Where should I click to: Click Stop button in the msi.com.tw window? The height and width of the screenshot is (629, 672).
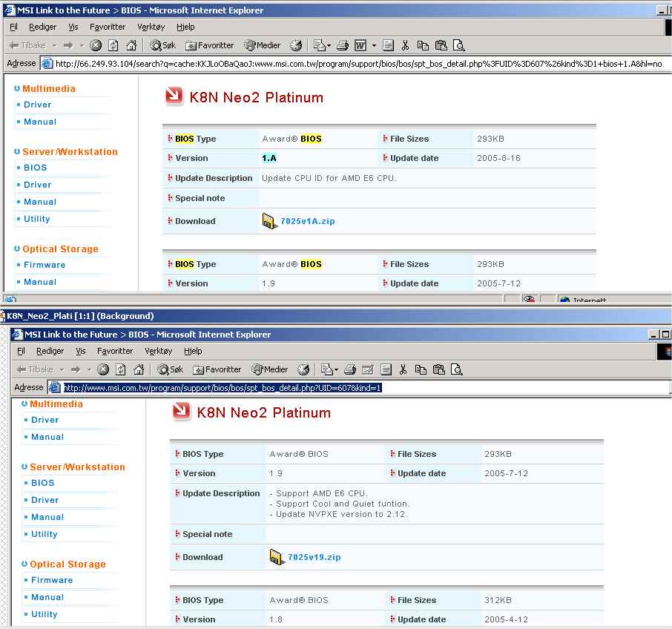103,369
